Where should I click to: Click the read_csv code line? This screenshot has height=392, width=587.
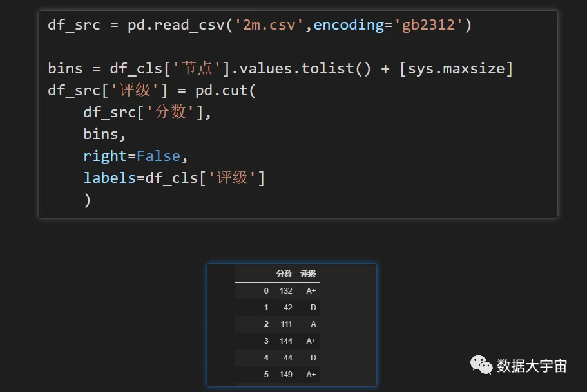coord(260,25)
